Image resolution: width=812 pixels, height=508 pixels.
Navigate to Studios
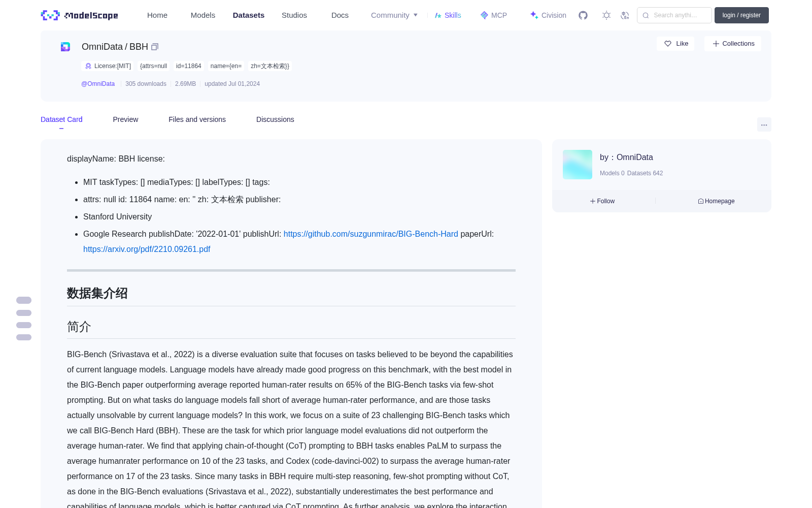(294, 15)
